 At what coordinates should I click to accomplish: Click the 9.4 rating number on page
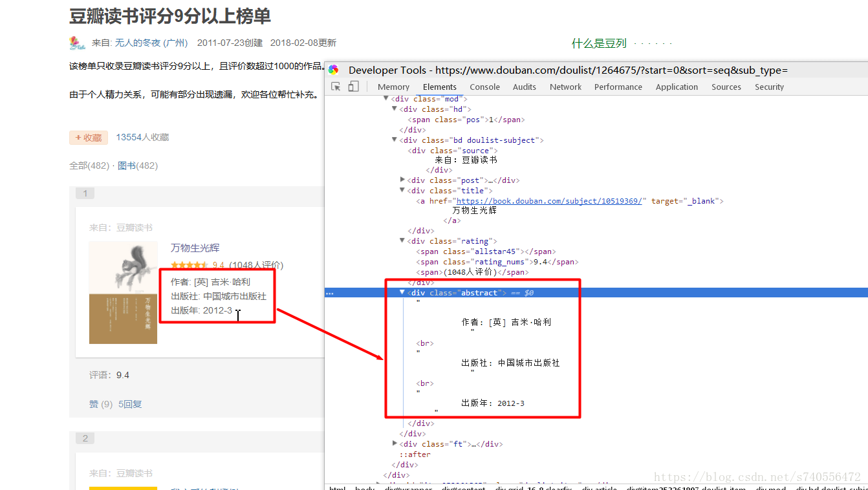[x=219, y=265]
